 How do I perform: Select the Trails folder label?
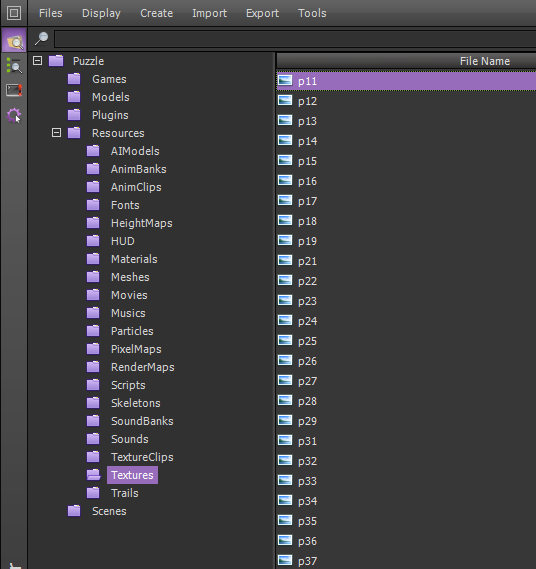(x=125, y=493)
